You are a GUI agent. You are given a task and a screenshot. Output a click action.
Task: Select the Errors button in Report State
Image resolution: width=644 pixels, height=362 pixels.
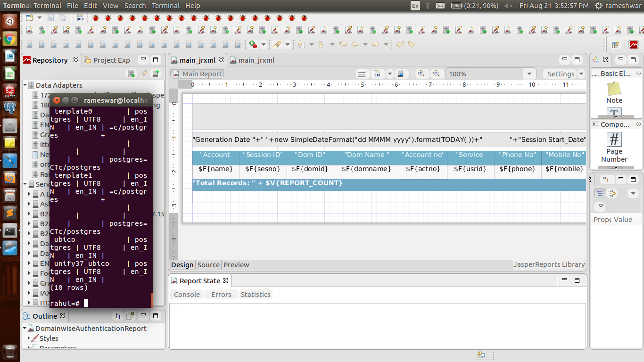pyautogui.click(x=221, y=295)
